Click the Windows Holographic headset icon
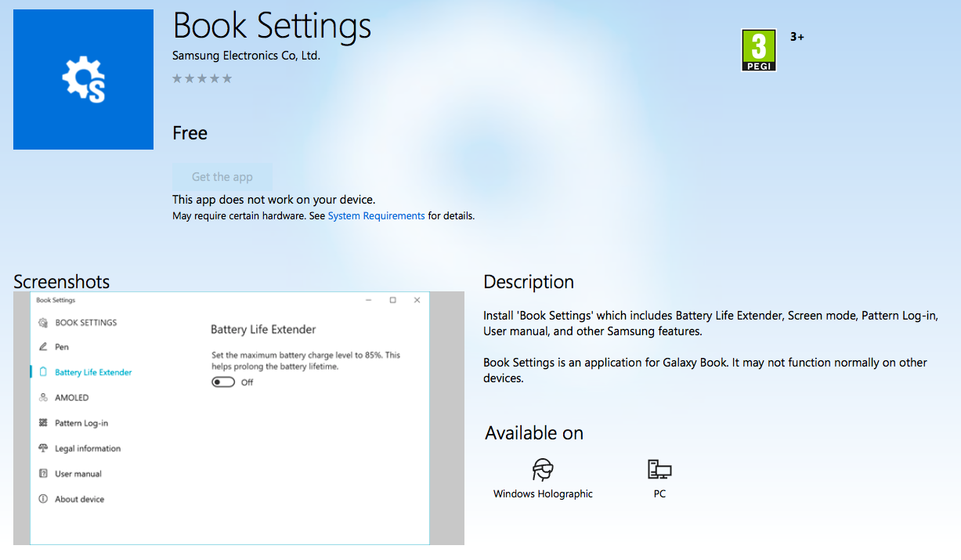Image resolution: width=961 pixels, height=560 pixels. pyautogui.click(x=543, y=470)
